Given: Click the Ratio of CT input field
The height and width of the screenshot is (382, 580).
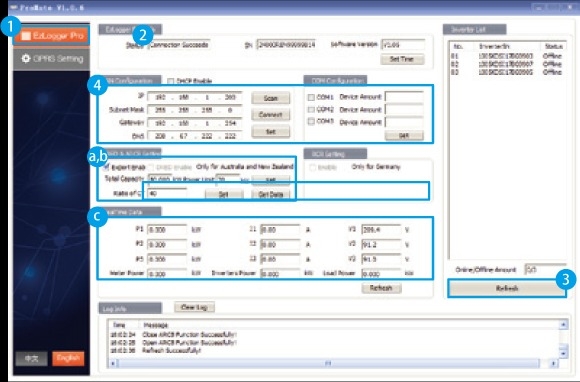Looking at the screenshot, I should click(167, 193).
